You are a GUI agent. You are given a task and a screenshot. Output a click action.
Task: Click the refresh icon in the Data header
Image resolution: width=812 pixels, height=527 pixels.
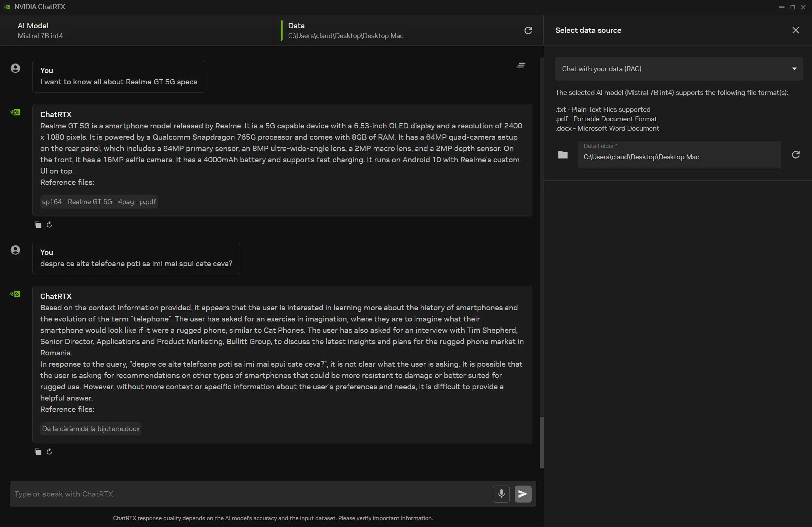point(528,30)
